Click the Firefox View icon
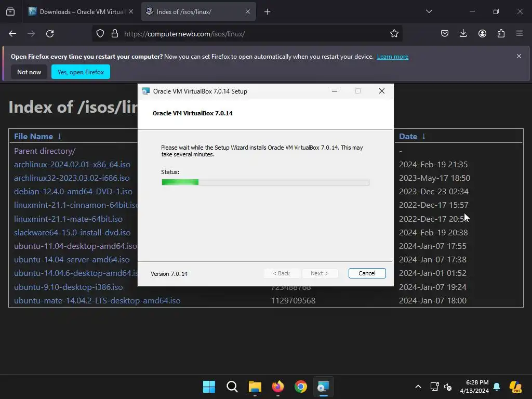Viewport: 532px width, 399px height. click(x=10, y=12)
